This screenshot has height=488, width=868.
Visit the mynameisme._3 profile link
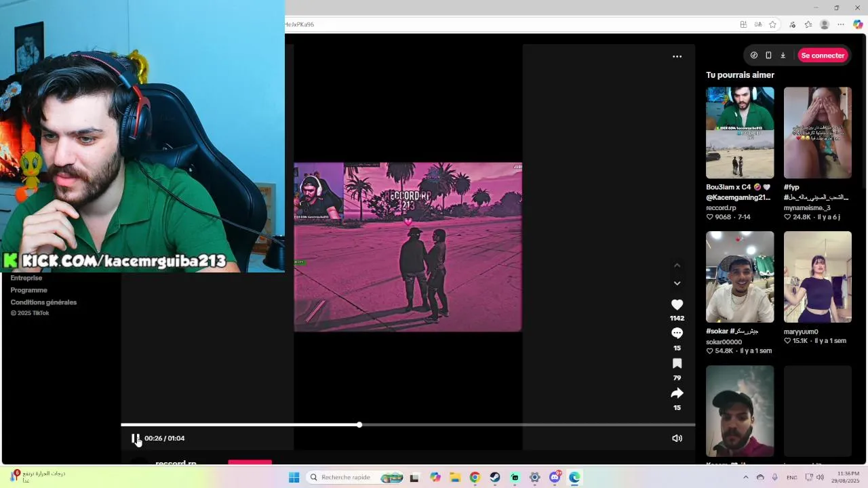pos(807,208)
